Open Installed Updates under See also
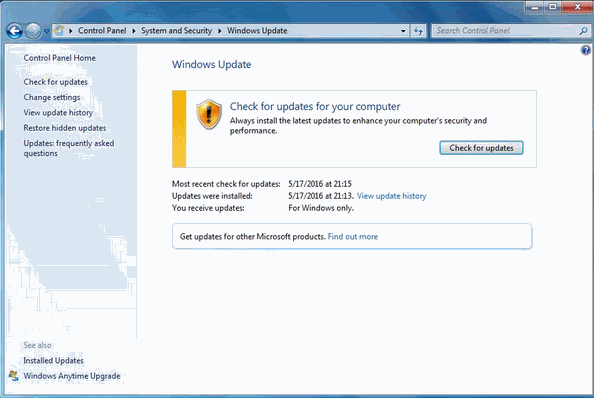The width and height of the screenshot is (594, 398). tap(53, 361)
